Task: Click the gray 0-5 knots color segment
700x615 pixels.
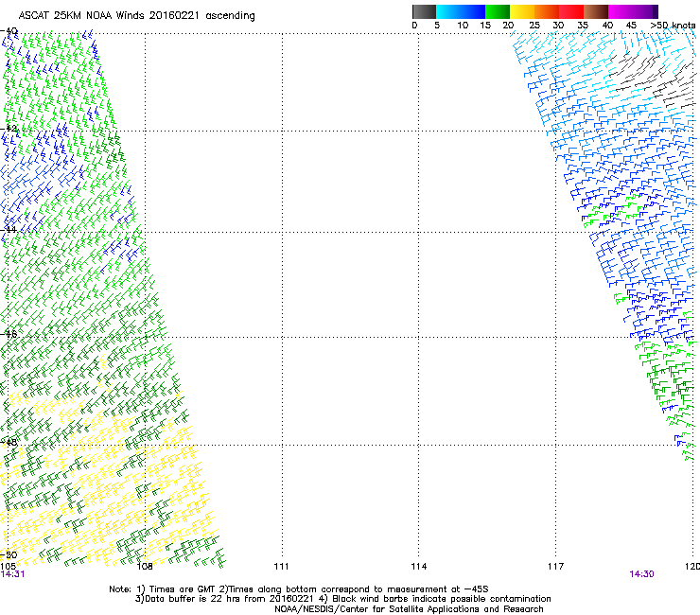Action: (424, 11)
